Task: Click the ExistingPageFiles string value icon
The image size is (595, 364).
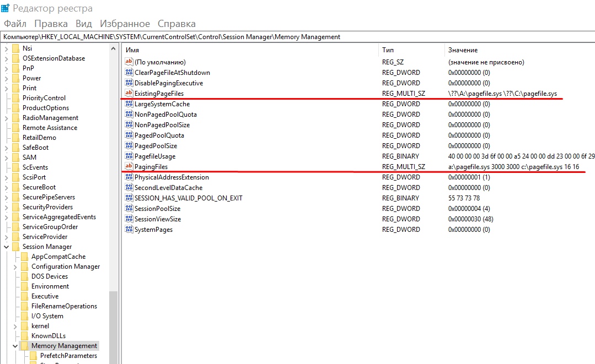Action: point(129,94)
